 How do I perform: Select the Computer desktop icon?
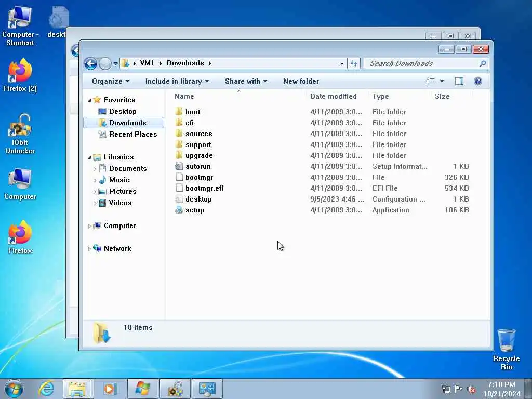point(20,183)
